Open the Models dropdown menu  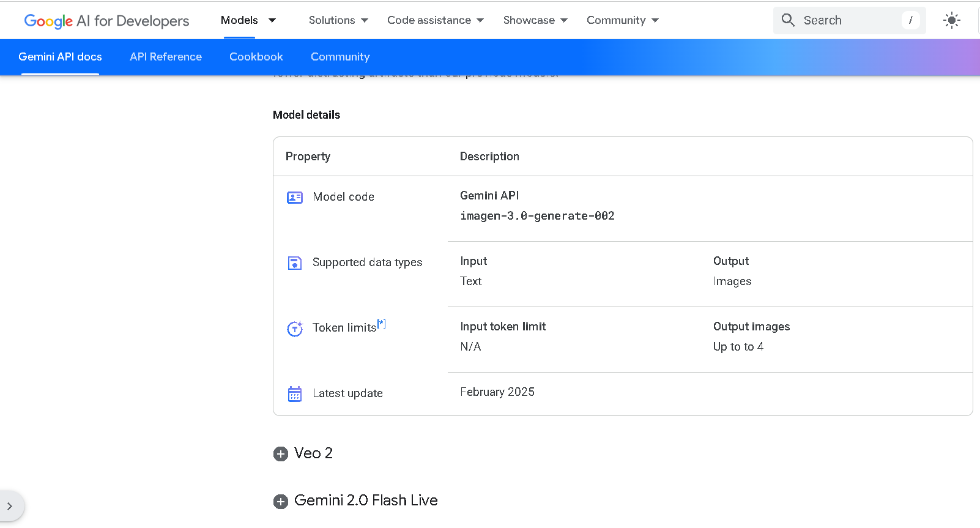coord(248,20)
